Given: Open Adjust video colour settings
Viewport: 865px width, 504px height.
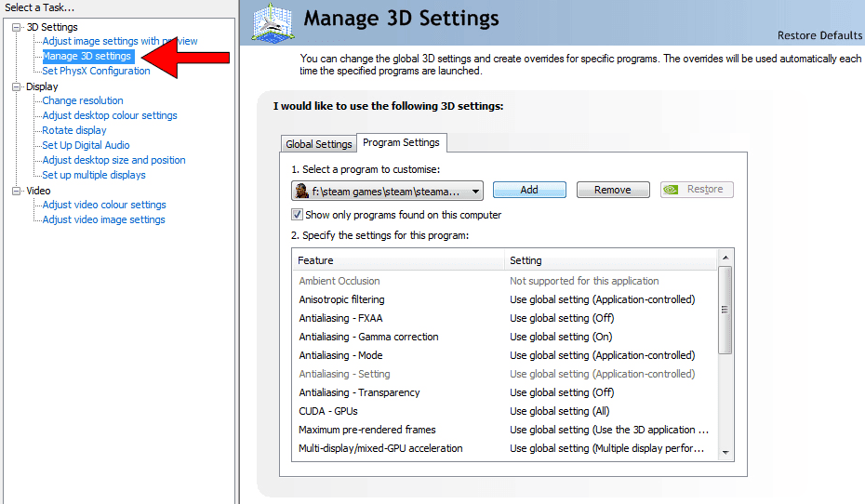Looking at the screenshot, I should click(x=104, y=205).
